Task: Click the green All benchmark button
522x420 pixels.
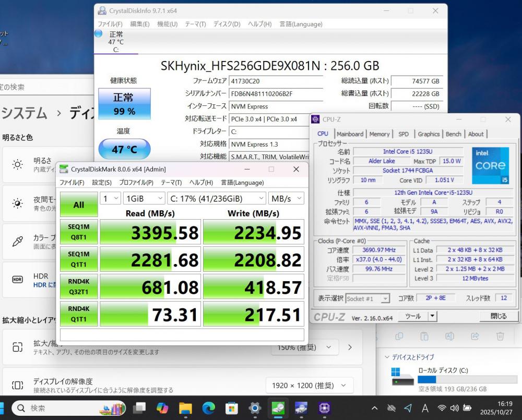Action: coord(78,205)
